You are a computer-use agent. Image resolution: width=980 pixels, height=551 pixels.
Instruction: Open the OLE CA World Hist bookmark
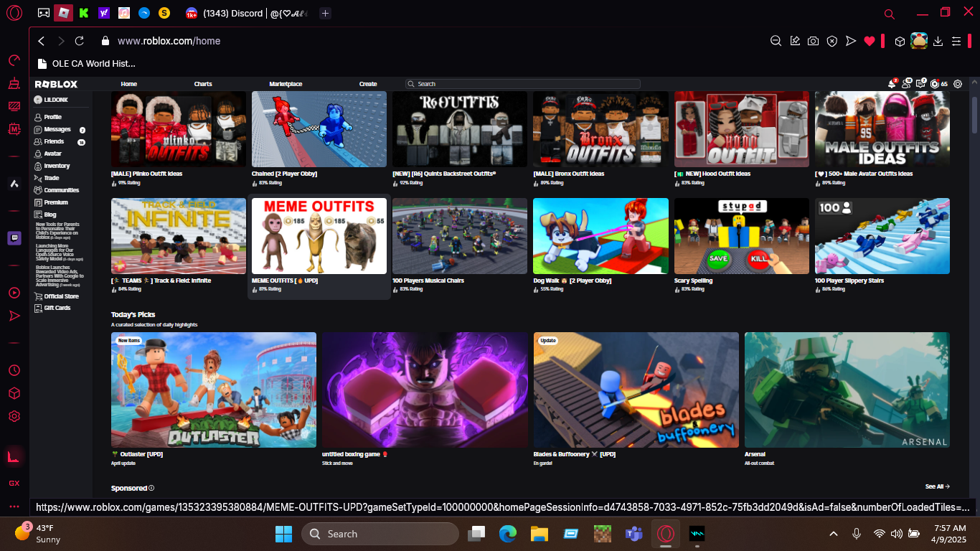coord(86,63)
